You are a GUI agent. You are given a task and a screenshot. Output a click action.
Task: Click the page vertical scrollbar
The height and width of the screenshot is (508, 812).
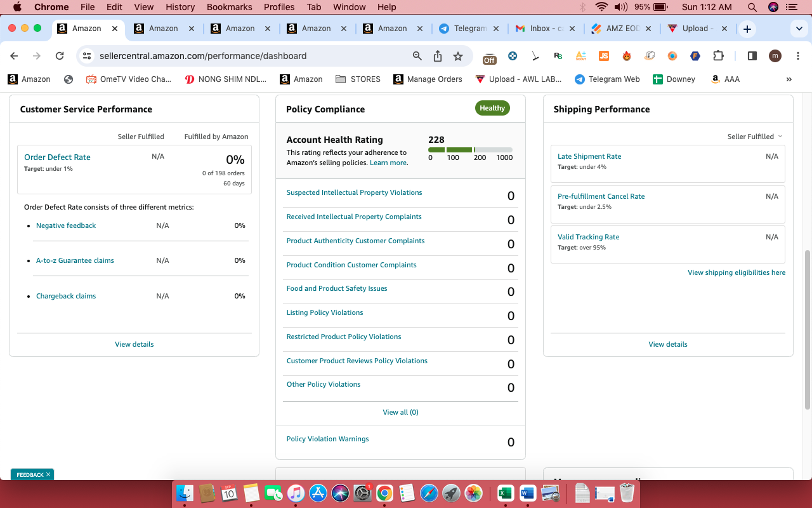click(x=808, y=330)
